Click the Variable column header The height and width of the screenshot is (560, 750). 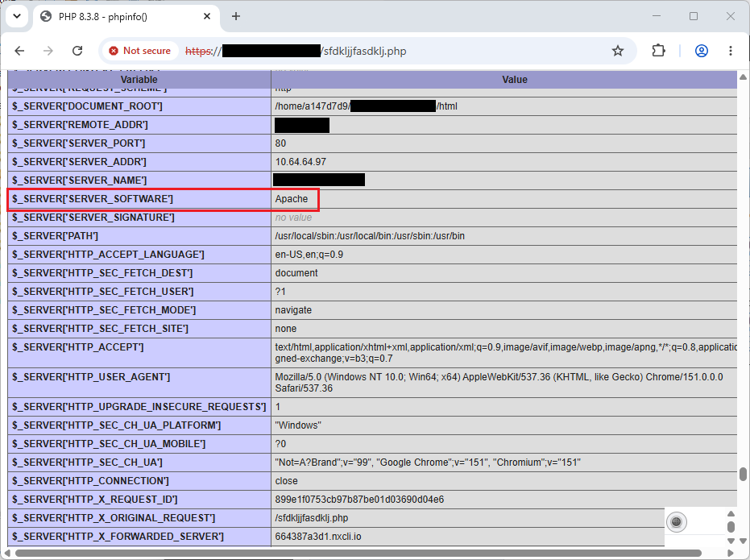[139, 80]
